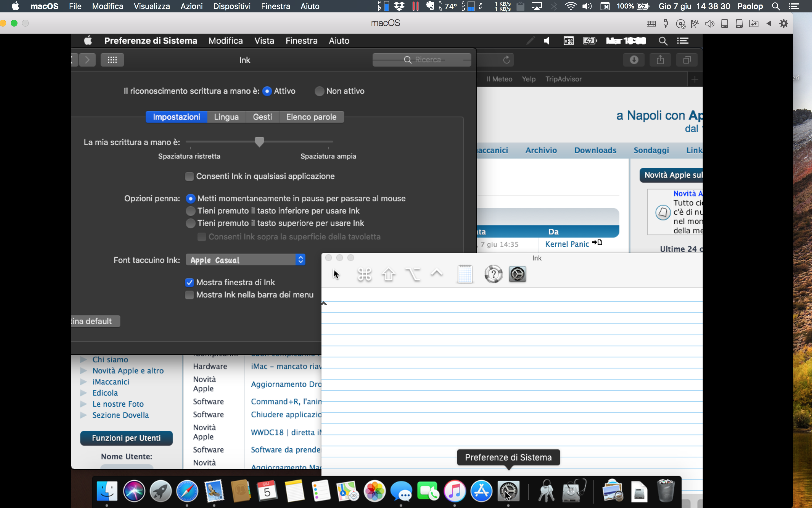Open Launchpad rocket icon in Dock
The height and width of the screenshot is (508, 812).
coord(160,491)
